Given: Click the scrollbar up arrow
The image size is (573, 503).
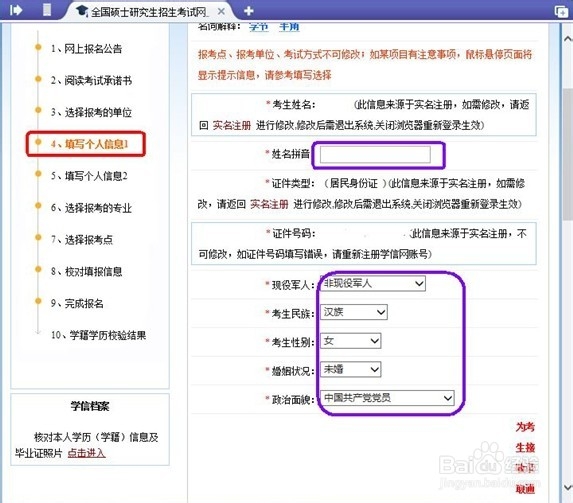Looking at the screenshot, I should (568, 38).
